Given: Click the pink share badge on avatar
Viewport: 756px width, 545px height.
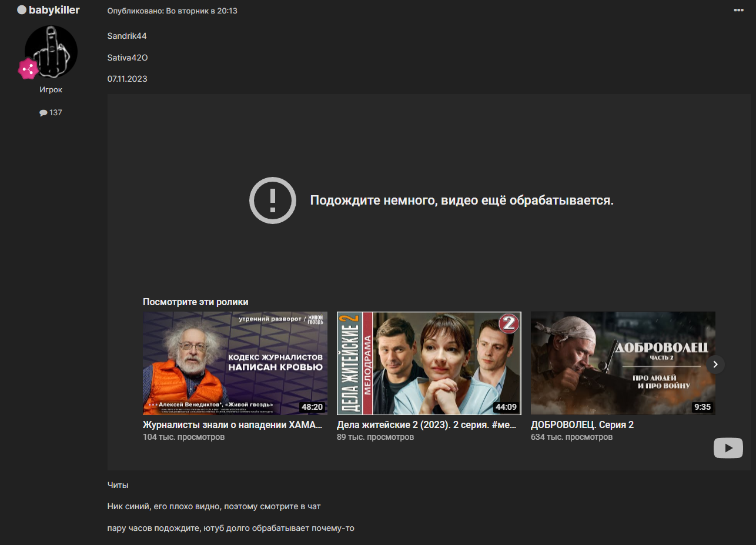Looking at the screenshot, I should pyautogui.click(x=28, y=69).
